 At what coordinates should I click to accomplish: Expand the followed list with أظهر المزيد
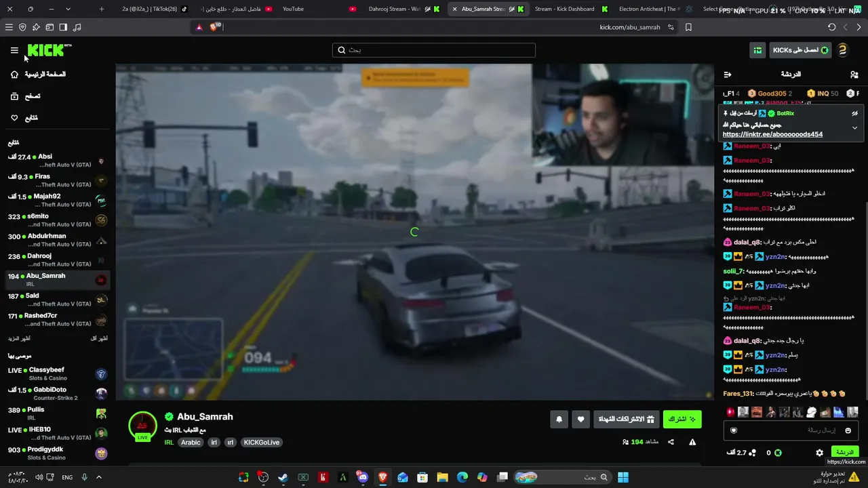[19, 338]
